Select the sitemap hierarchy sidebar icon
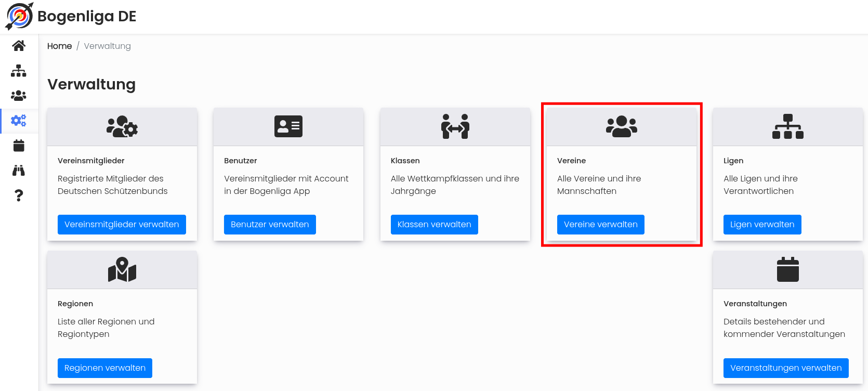This screenshot has width=868, height=391. 19,71
